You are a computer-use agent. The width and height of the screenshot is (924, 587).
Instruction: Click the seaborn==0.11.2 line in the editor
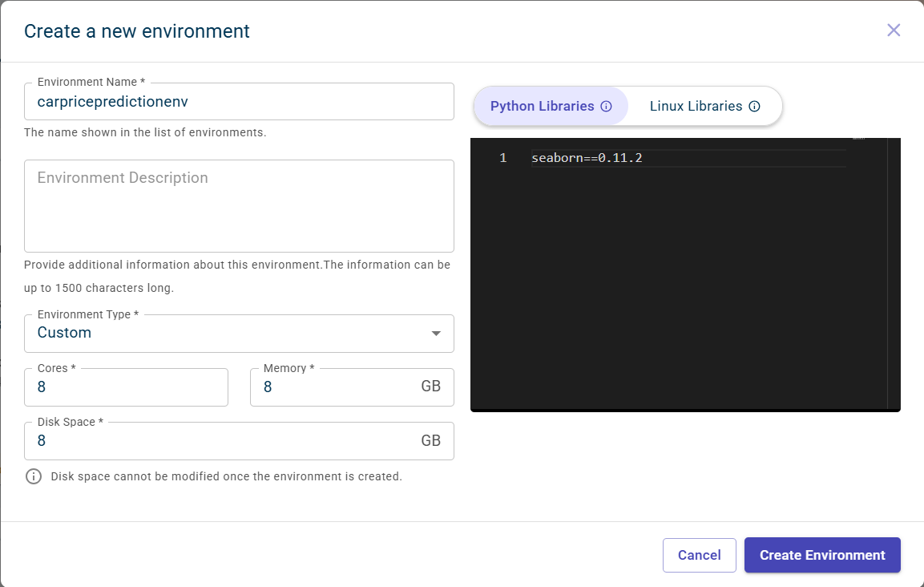click(x=587, y=158)
